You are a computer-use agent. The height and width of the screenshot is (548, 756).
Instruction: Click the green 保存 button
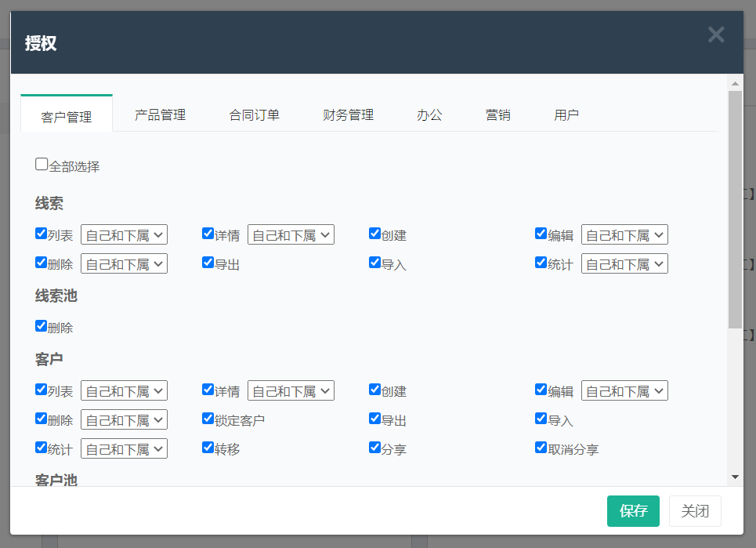(x=633, y=511)
